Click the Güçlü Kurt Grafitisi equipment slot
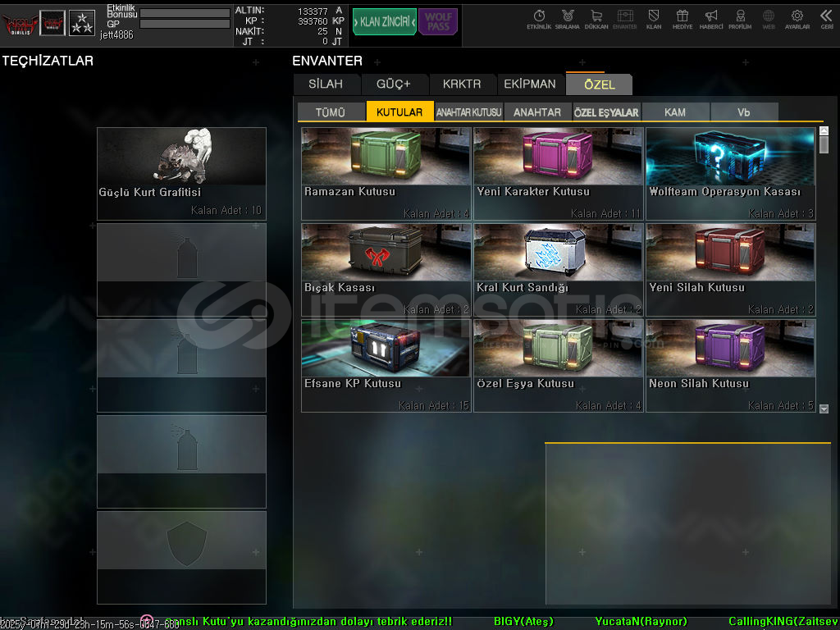The image size is (840, 630). 181,174
